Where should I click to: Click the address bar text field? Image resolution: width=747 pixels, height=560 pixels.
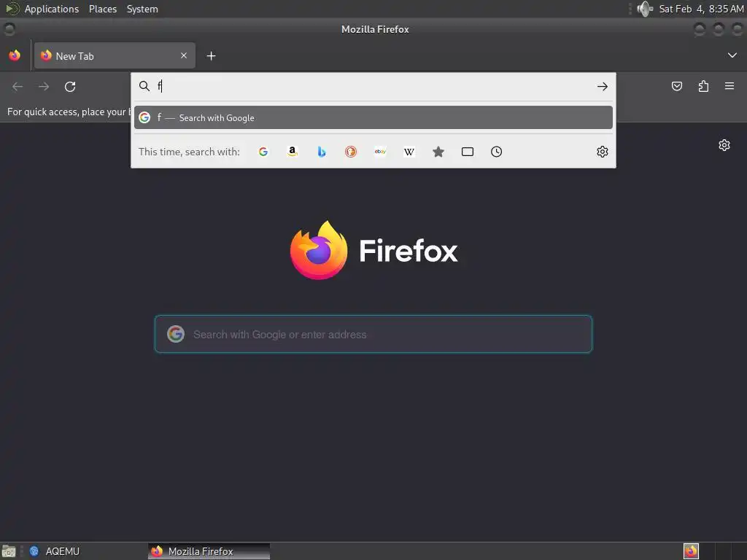[374, 86]
